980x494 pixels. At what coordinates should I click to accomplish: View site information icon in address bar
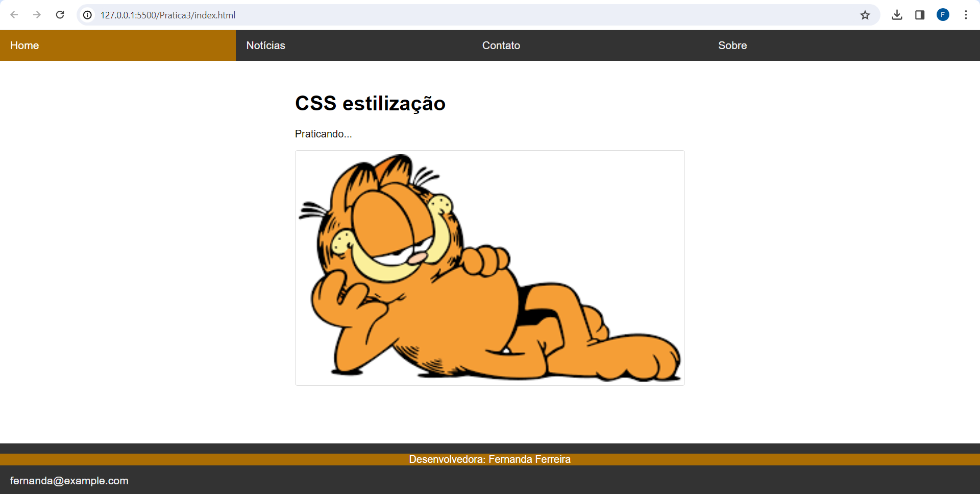coord(88,15)
